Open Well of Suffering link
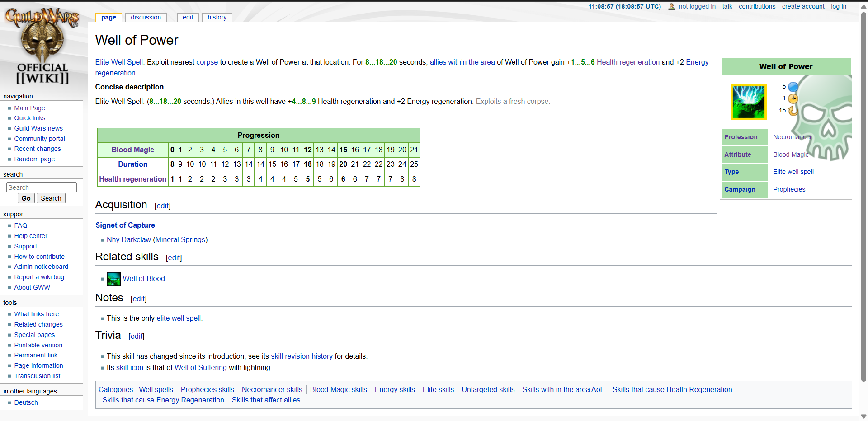 pyautogui.click(x=201, y=367)
